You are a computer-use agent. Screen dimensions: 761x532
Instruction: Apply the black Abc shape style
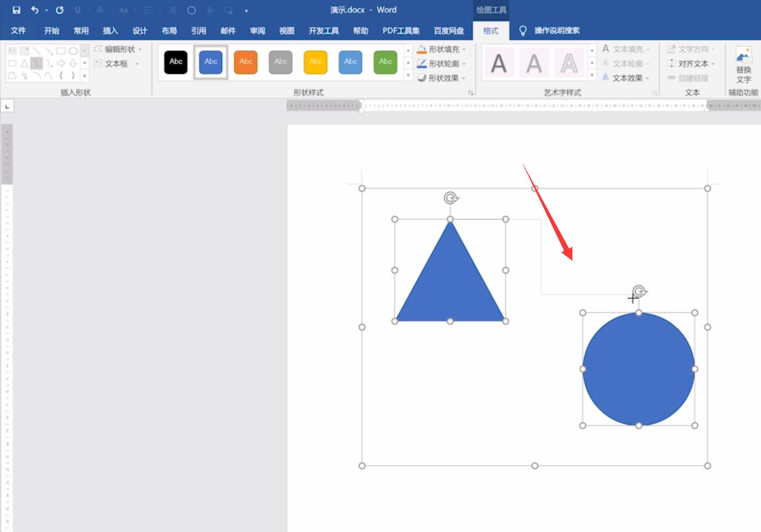tap(176, 62)
